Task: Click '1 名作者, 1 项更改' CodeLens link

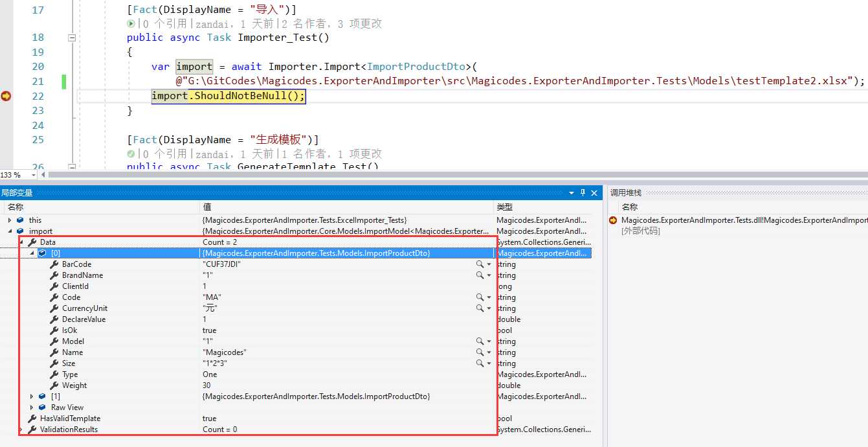Action: point(331,154)
